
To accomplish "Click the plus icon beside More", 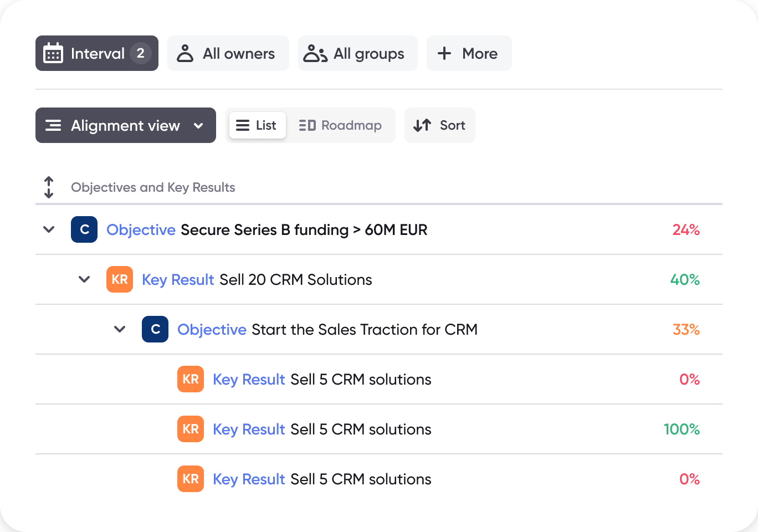I will coord(444,53).
